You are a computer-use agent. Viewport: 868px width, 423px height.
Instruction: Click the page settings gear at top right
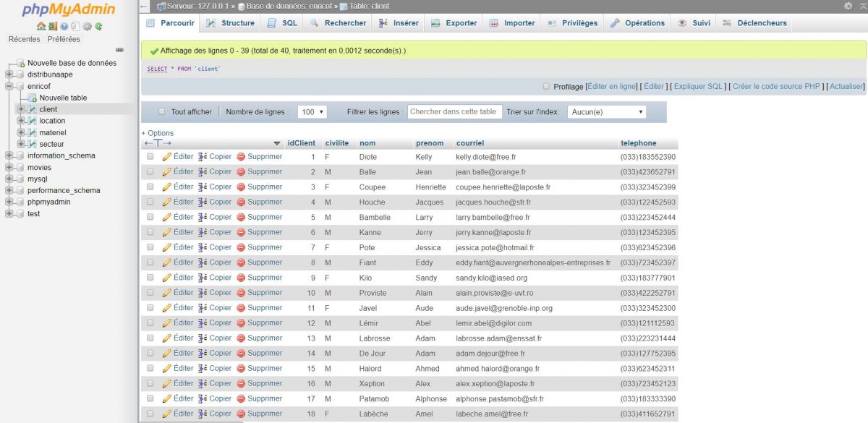tap(848, 6)
